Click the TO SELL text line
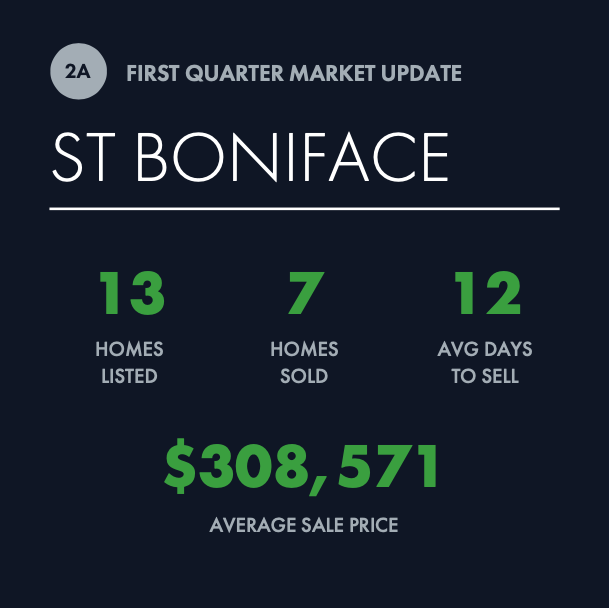The width and height of the screenshot is (609, 608). [485, 376]
